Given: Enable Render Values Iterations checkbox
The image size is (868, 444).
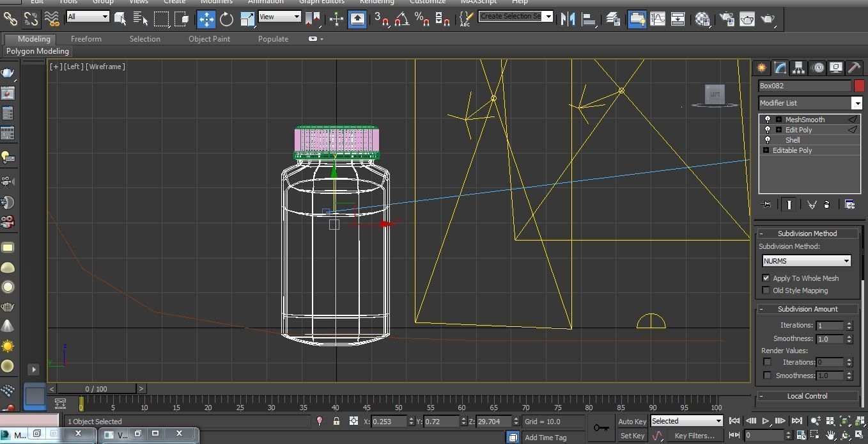Looking at the screenshot, I should coord(767,362).
